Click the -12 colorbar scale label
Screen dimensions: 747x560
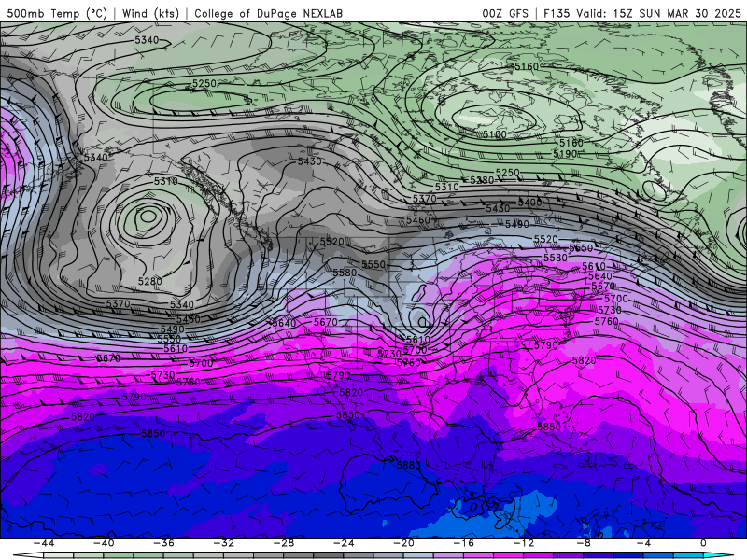524,543
